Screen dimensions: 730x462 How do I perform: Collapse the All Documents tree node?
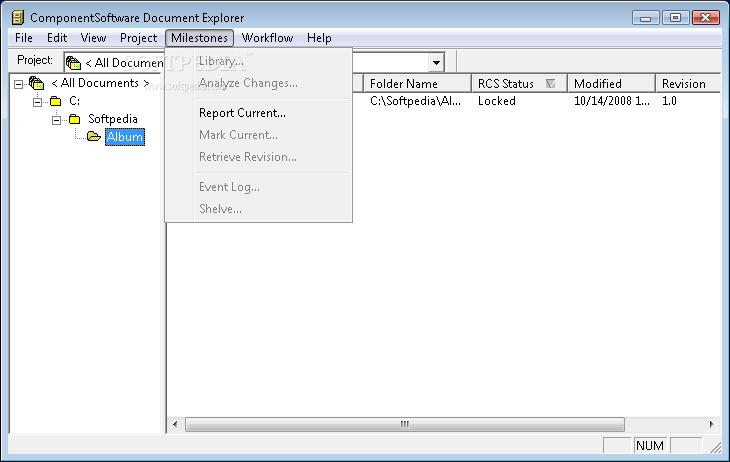click(x=19, y=84)
